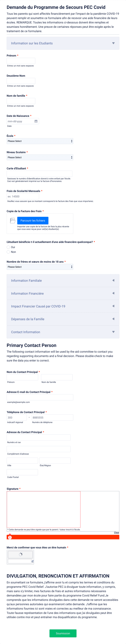The width and height of the screenshot is (126, 644).
Task: Select Oui for financial aid question
Action: 8,247
